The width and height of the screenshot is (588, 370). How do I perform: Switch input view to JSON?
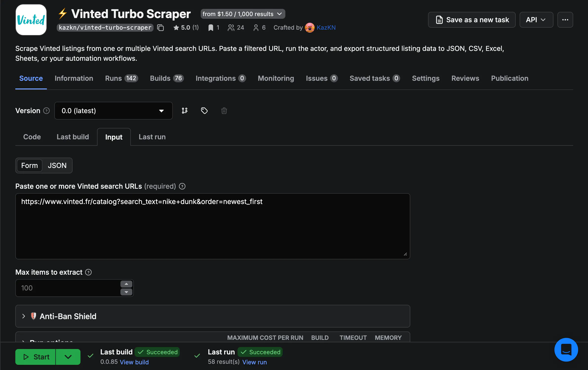click(x=57, y=165)
